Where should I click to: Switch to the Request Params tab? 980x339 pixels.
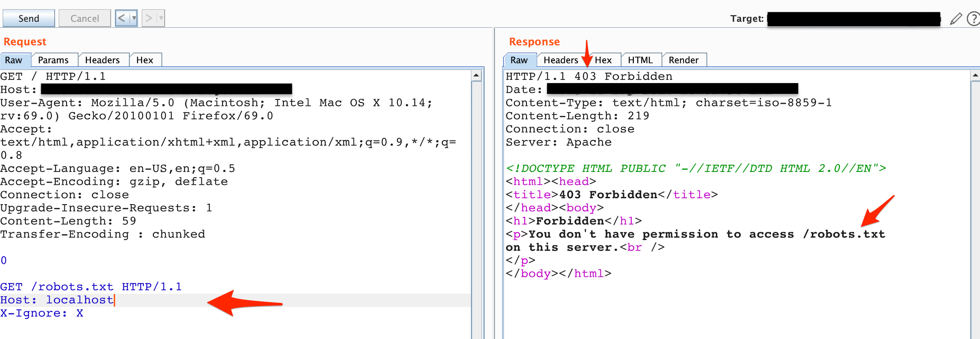coord(53,60)
